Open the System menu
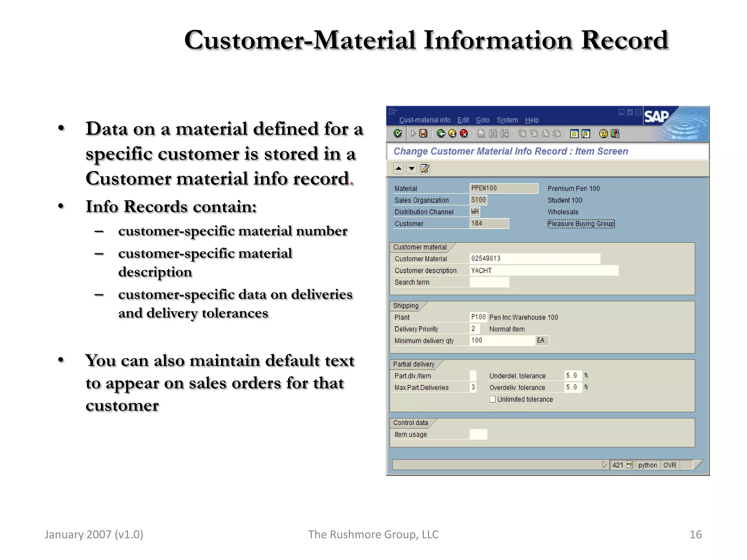 point(507,120)
